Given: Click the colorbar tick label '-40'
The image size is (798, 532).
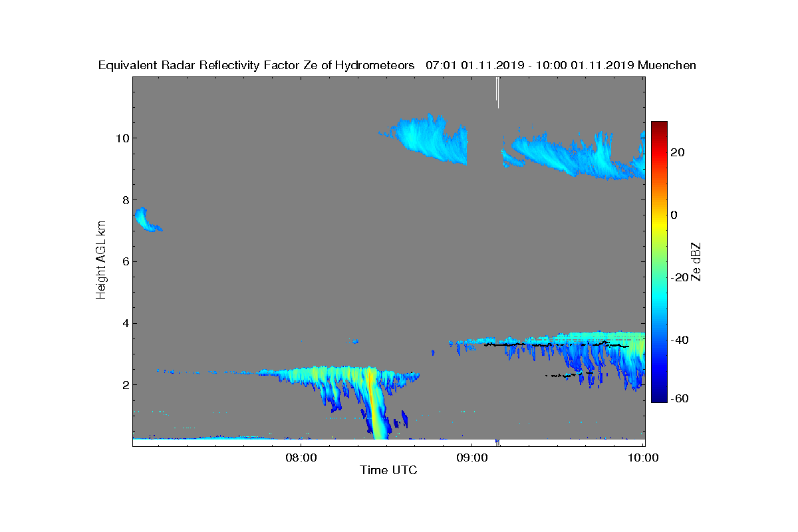Looking at the screenshot, I should [678, 340].
